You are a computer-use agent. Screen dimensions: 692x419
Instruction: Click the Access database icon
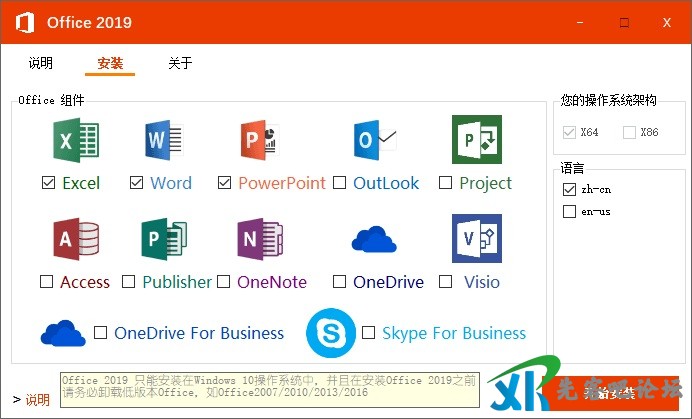[76, 239]
